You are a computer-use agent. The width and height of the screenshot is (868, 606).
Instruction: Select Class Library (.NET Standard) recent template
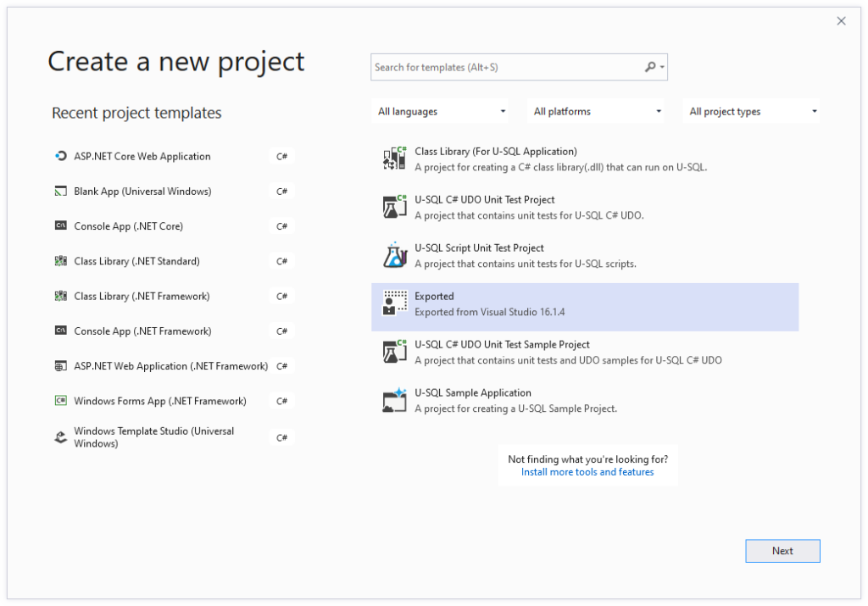(171, 261)
